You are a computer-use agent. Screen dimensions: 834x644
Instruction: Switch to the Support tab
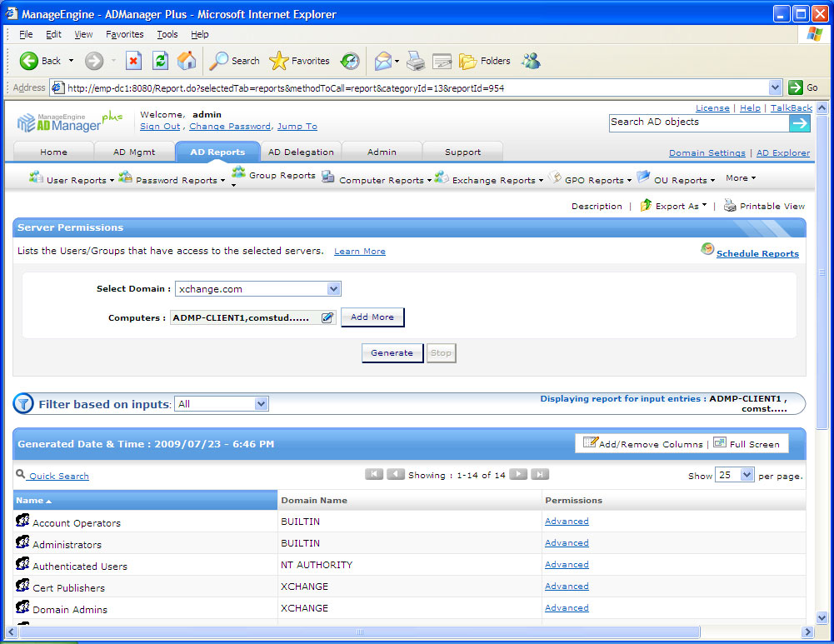click(462, 152)
